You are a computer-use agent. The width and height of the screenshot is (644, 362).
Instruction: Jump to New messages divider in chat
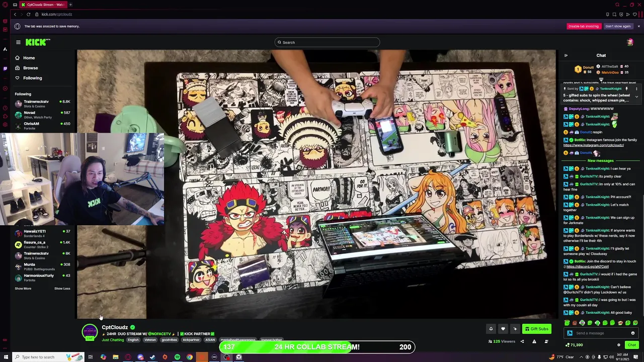[600, 161]
